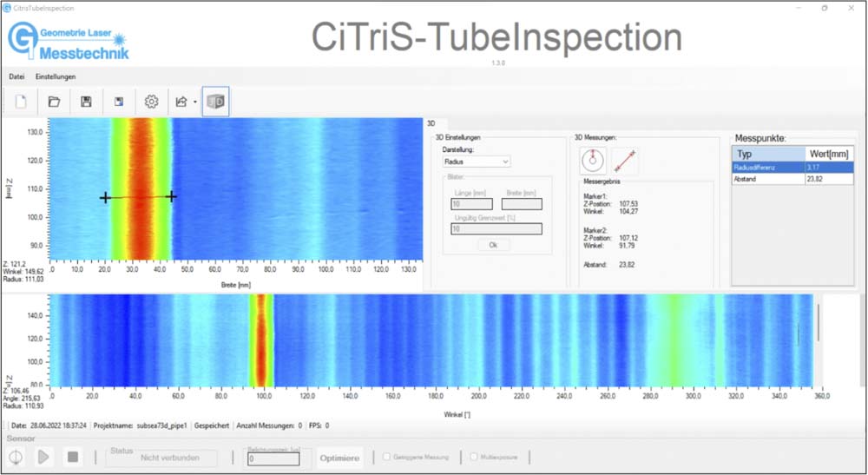Click the Gespeichert status bar entry
Image resolution: width=868 pixels, height=475 pixels.
pyautogui.click(x=212, y=426)
